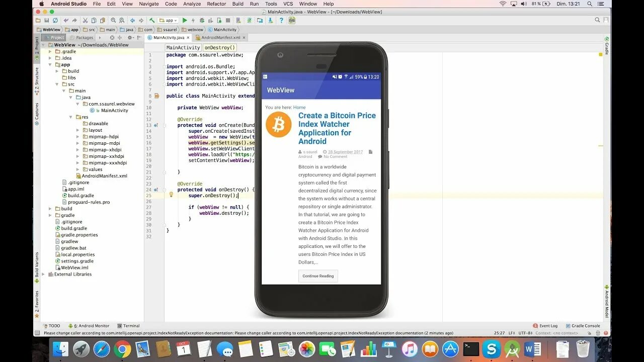Viewport: 644px width, 362px height.
Task: Open Terminal from the Dock
Action: [x=471, y=349]
